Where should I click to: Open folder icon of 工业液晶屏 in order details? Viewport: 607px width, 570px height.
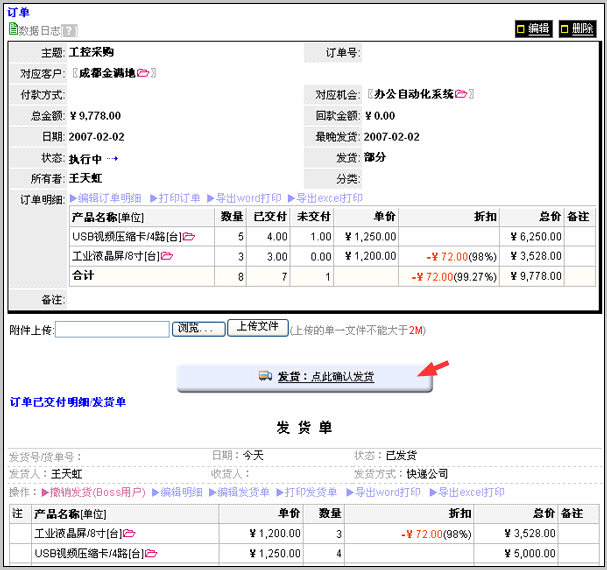click(166, 257)
